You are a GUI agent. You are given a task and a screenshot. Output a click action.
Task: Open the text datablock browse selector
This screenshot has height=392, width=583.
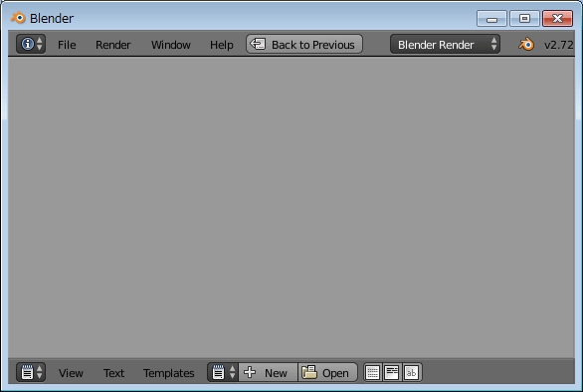tap(223, 372)
